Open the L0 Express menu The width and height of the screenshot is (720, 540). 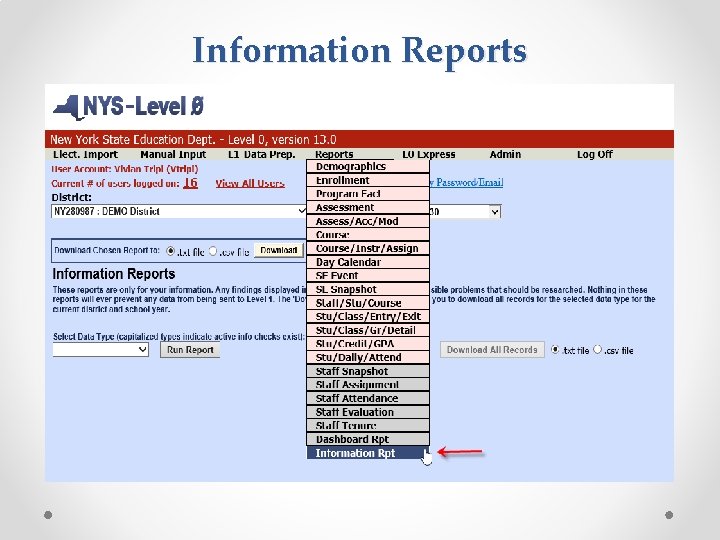(429, 154)
